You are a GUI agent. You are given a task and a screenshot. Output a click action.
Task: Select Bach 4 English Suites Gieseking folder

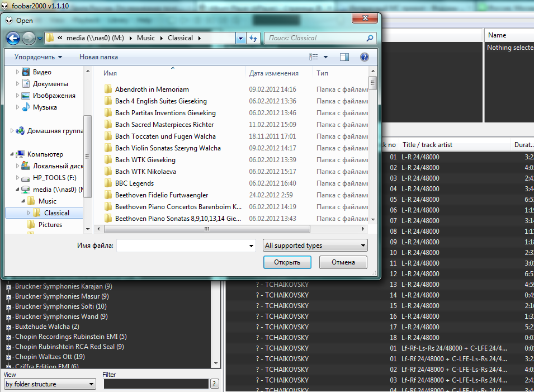pos(160,101)
